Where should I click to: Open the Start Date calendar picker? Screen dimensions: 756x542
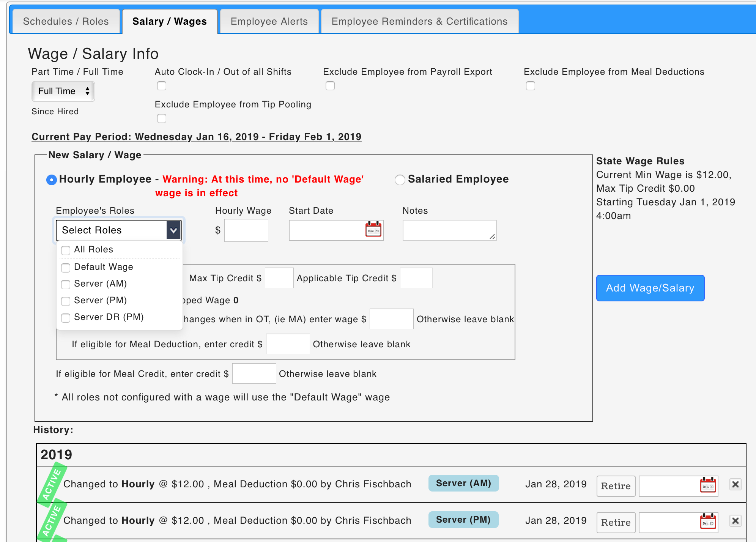[x=373, y=230]
